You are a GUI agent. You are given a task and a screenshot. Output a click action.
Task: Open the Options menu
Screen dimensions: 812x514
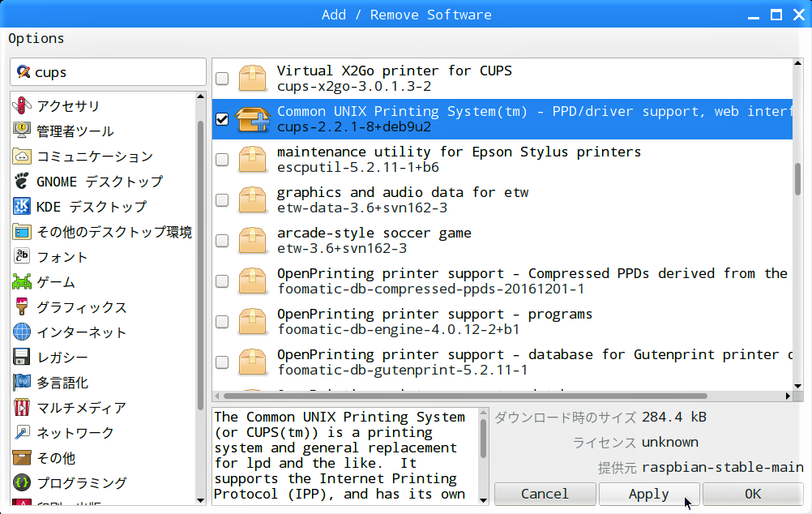pos(36,38)
